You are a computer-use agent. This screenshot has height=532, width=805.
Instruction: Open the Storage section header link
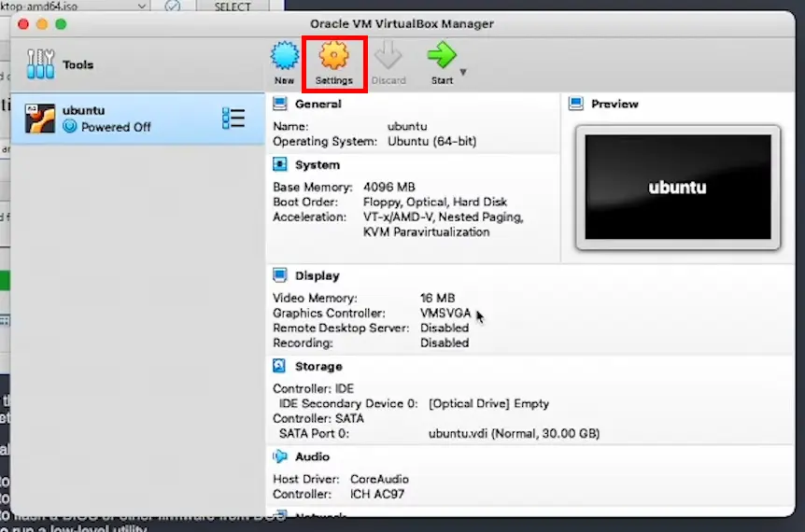[x=318, y=366]
